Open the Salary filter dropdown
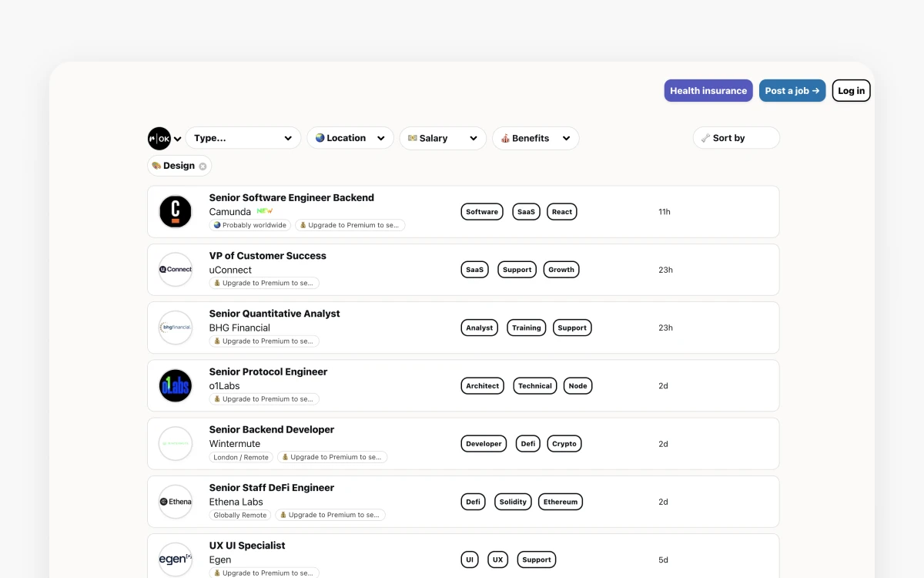 [443, 138]
